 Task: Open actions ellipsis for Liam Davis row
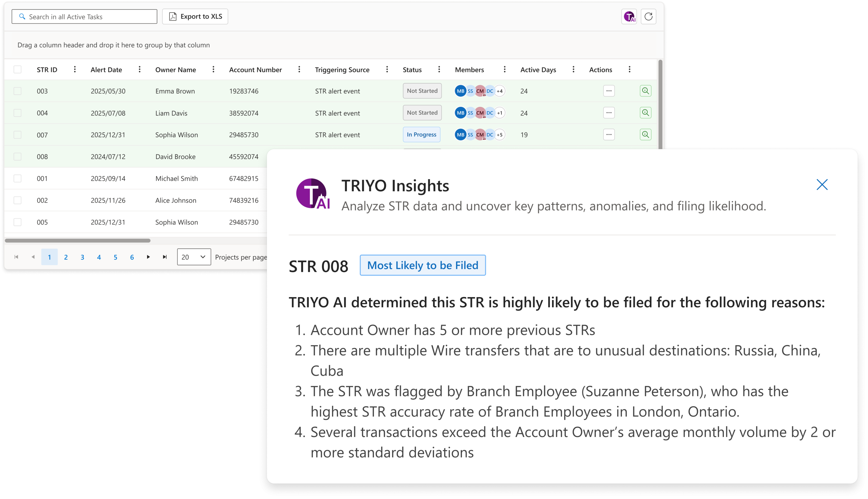(x=609, y=113)
